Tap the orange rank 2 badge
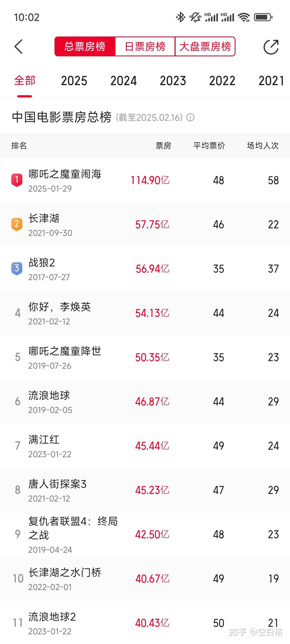This screenshot has height=644, width=290. point(17,224)
